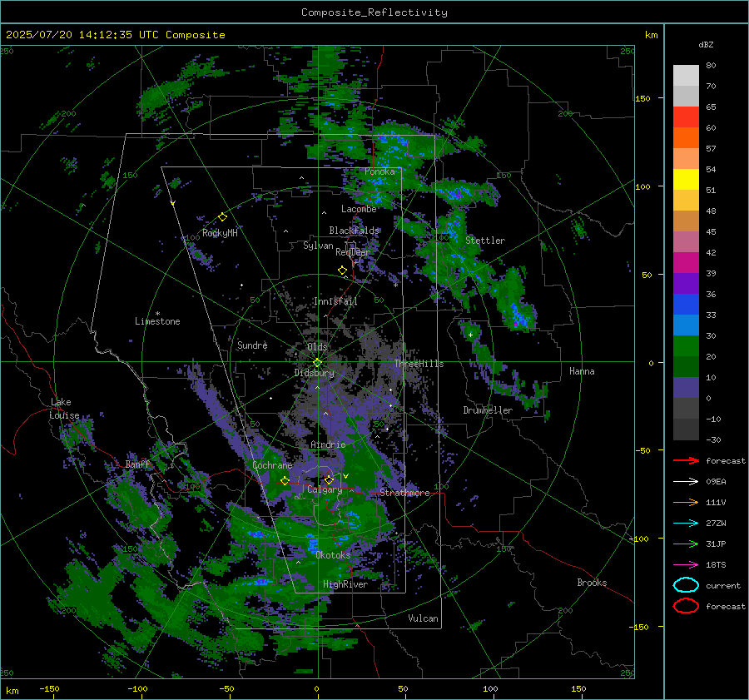This screenshot has height=700, width=749.
Task: Click the 'ThreeHills' city label
Action: pyautogui.click(x=419, y=364)
